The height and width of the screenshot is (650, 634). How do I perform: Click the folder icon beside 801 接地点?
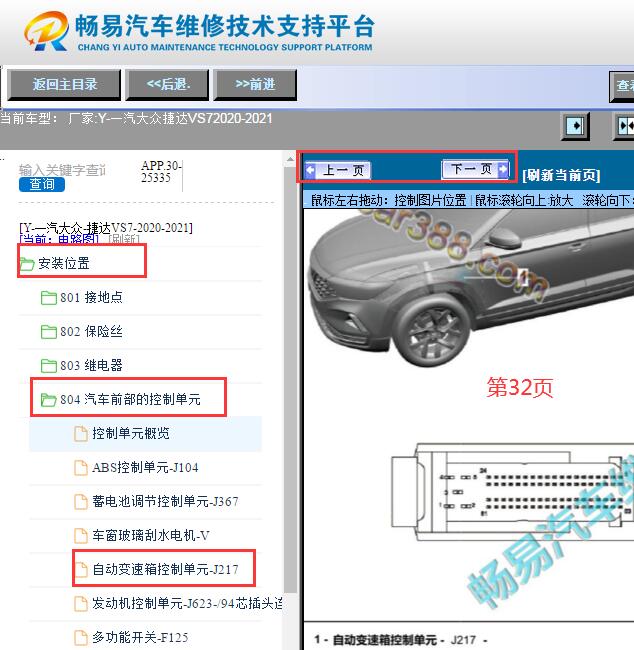49,298
